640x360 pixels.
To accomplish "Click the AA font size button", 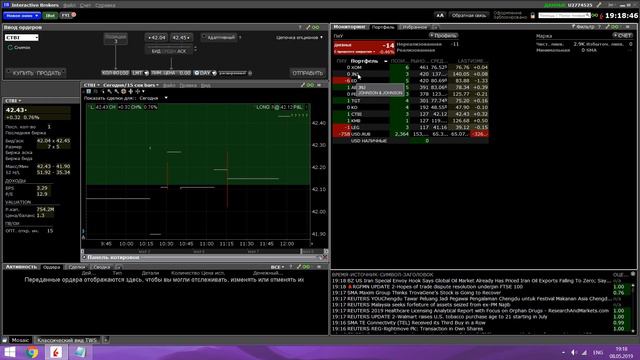I will coord(440,16).
